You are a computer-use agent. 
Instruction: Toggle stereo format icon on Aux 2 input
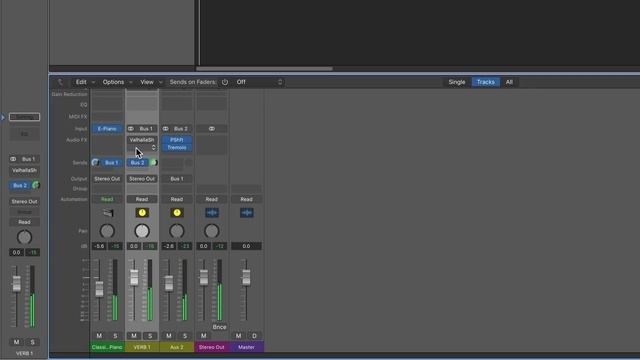coord(166,129)
